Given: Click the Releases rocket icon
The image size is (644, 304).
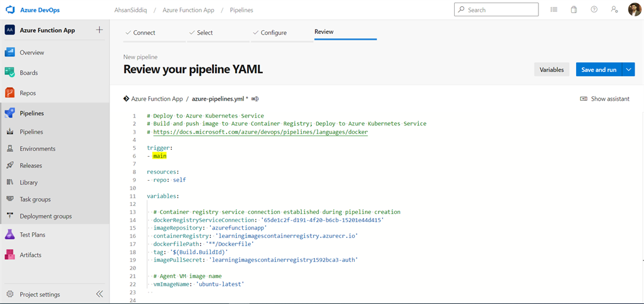Looking at the screenshot, I should pyautogui.click(x=10, y=166).
